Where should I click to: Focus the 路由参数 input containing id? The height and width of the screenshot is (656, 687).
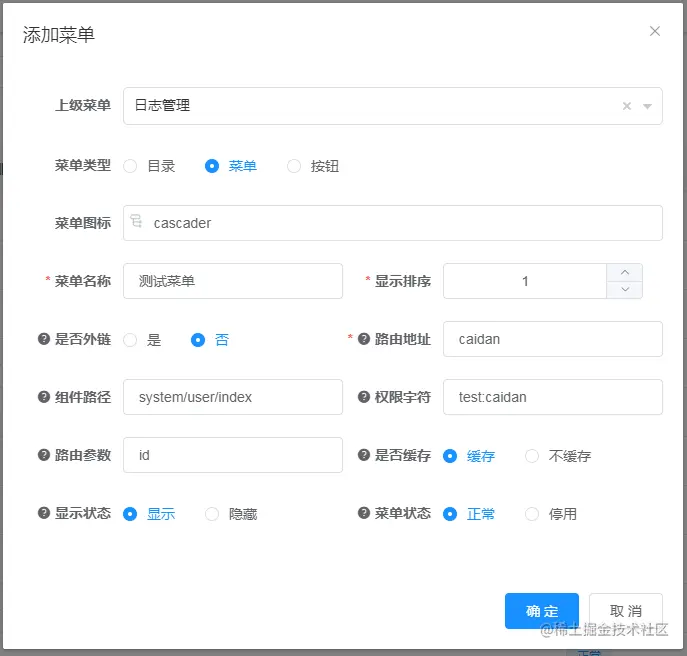click(233, 455)
